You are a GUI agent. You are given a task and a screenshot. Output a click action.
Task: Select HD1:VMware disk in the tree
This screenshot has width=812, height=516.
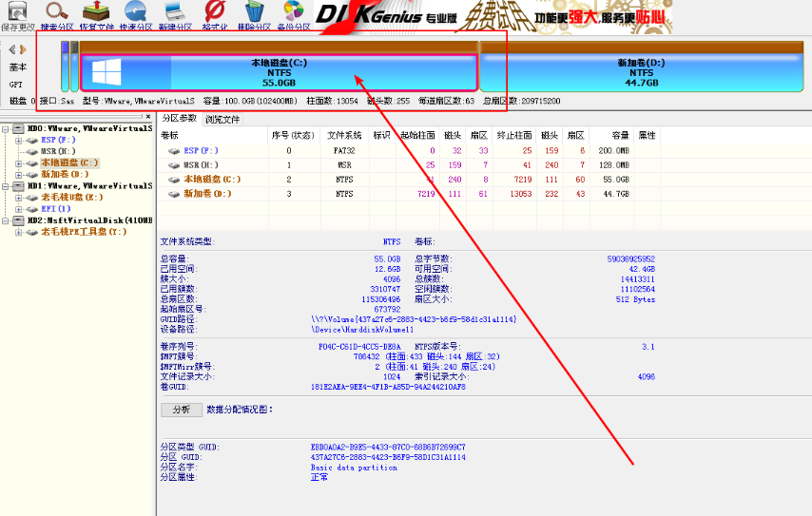(x=90, y=186)
